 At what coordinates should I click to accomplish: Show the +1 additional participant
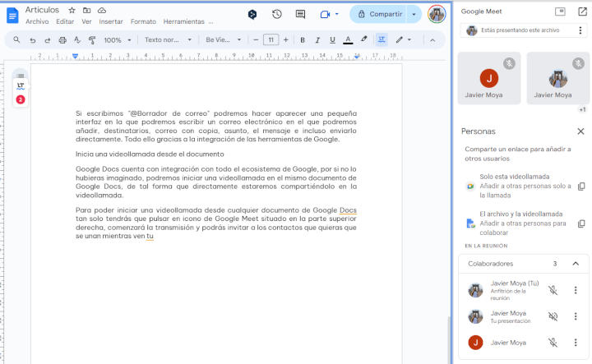tap(582, 109)
